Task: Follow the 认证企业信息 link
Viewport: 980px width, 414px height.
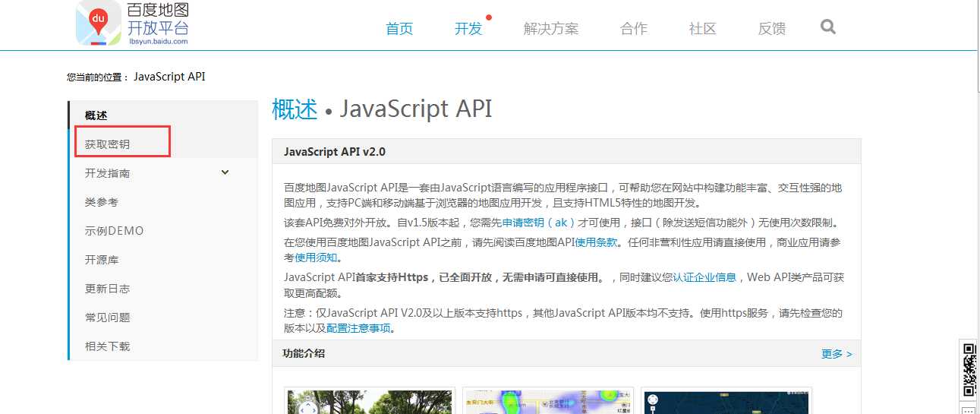Action: 704,277
